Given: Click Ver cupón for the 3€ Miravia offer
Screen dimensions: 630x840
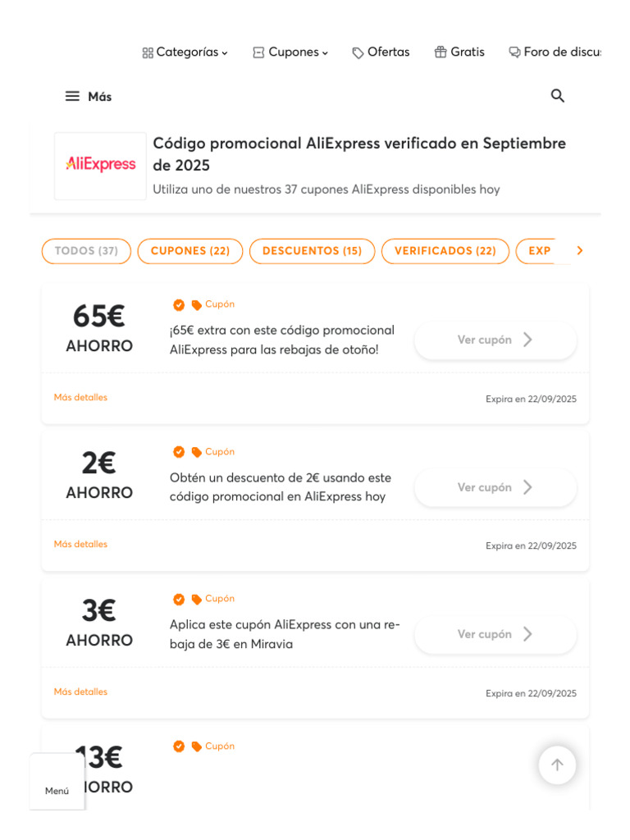Looking at the screenshot, I should point(495,634).
